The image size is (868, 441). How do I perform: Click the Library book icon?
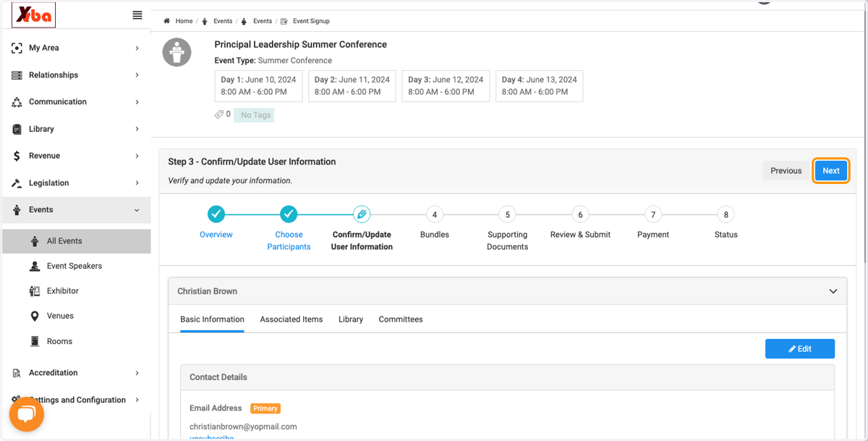tap(17, 129)
